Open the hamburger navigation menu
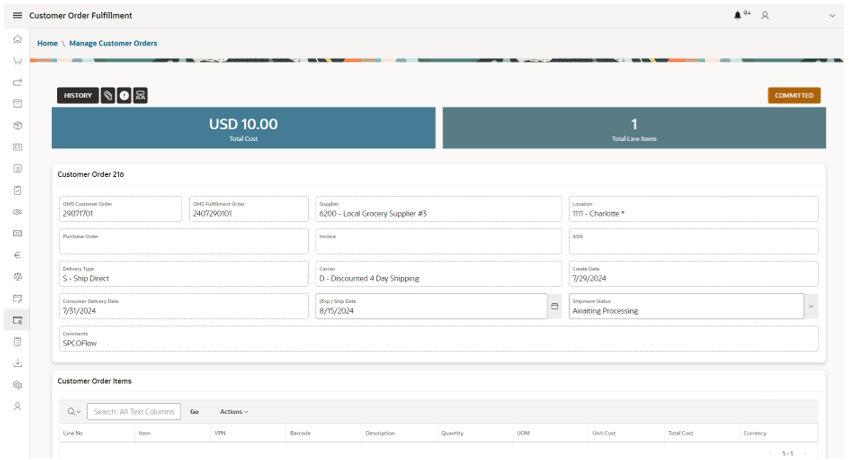Screen dimensions: 852x460 tap(17, 15)
